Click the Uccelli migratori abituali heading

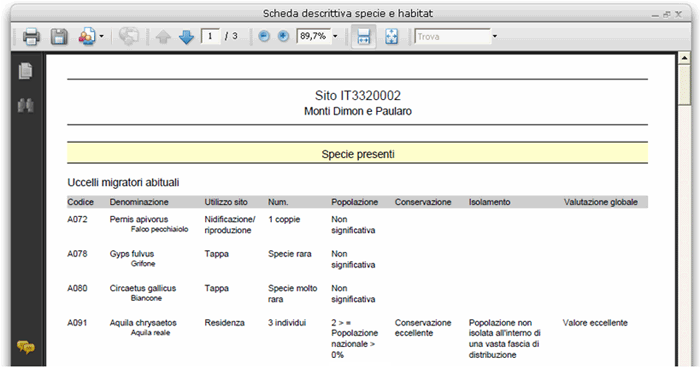(123, 182)
